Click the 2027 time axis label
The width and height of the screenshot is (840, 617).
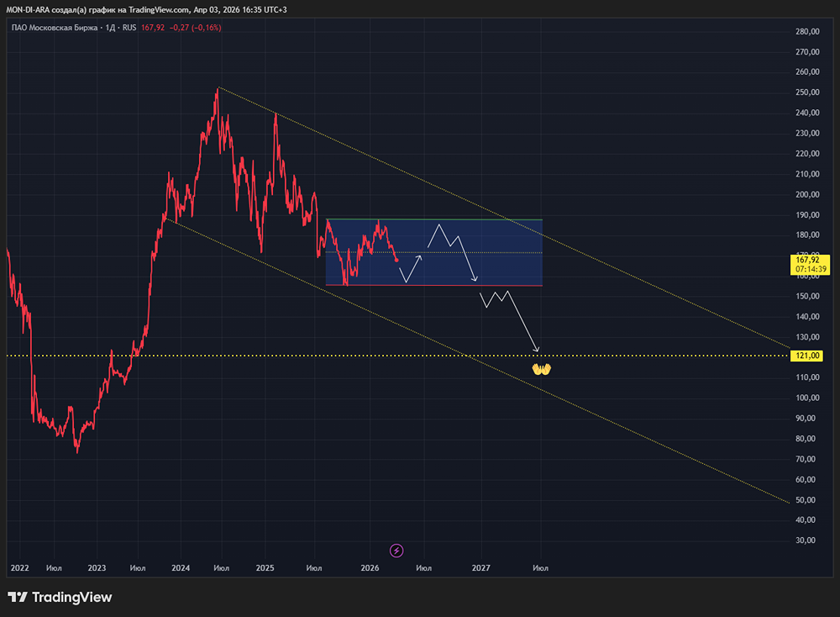pyautogui.click(x=480, y=567)
